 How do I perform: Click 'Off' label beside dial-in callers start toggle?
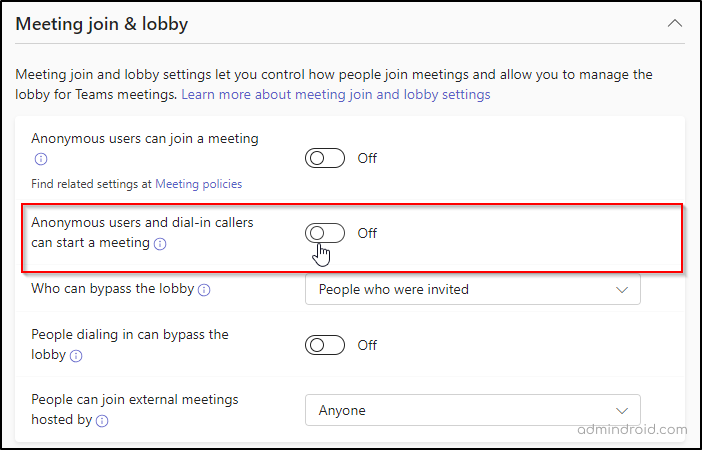[367, 233]
